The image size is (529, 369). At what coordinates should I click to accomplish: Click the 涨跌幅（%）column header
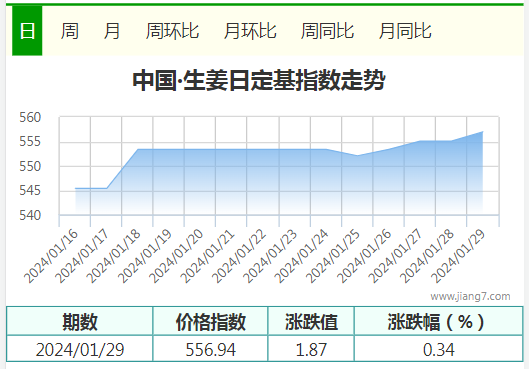pos(439,321)
